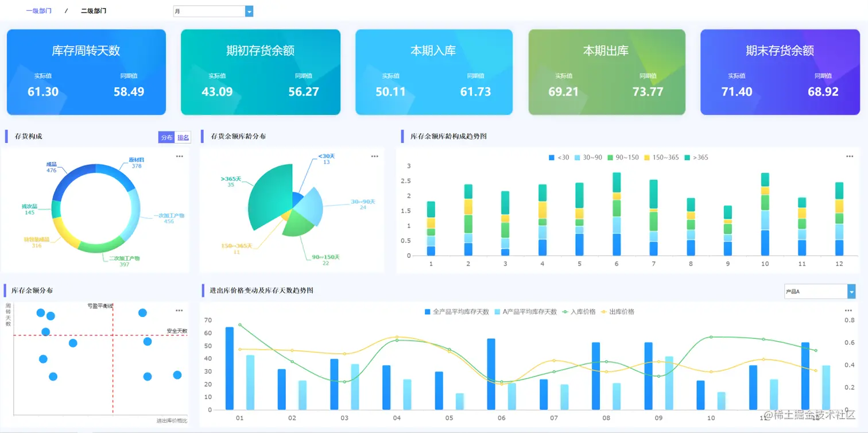Open more options on the 库存余额库龄构成趋势图 chart

849,156
